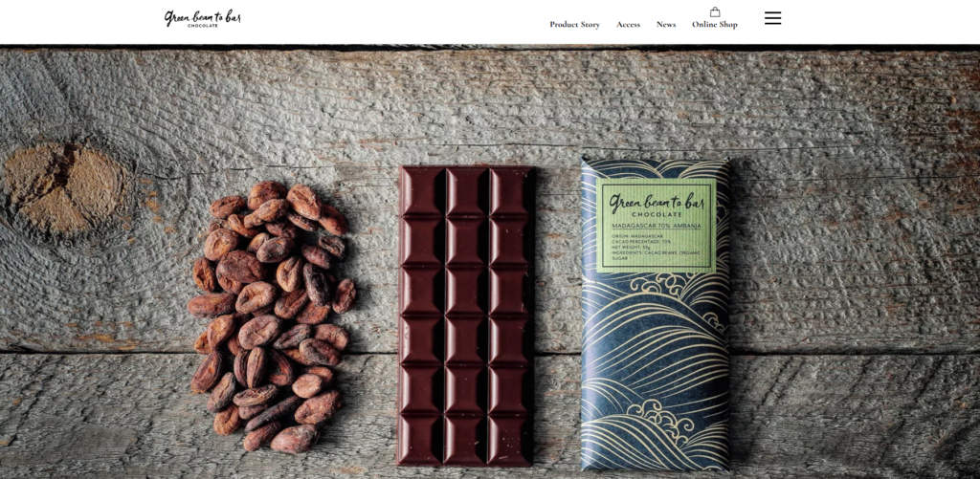The height and width of the screenshot is (479, 980).
Task: Click the shopping bag icon
Action: coord(715,11)
